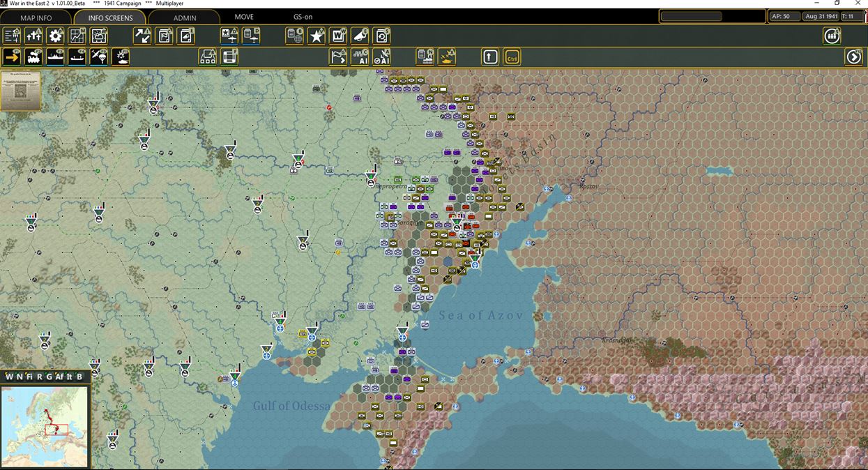Viewport: 868px width, 470px height.
Task: Open the event note thumbnail on the map
Action: tap(21, 91)
